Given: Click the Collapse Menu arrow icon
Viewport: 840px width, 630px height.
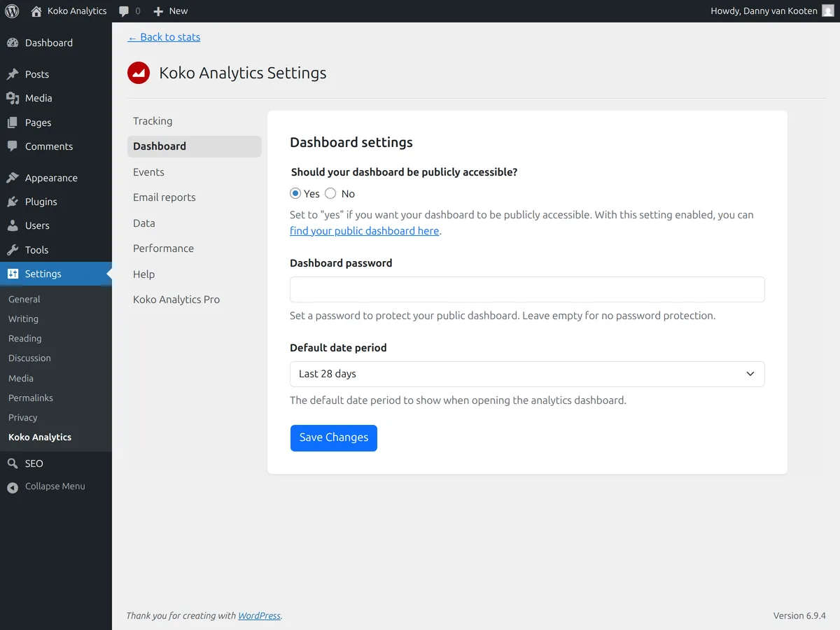Looking at the screenshot, I should click(13, 487).
